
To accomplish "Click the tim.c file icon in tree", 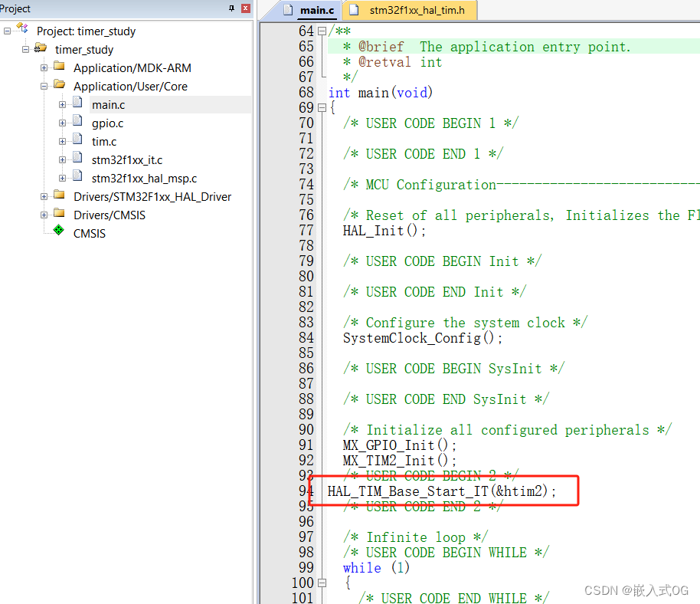I will tap(77, 139).
